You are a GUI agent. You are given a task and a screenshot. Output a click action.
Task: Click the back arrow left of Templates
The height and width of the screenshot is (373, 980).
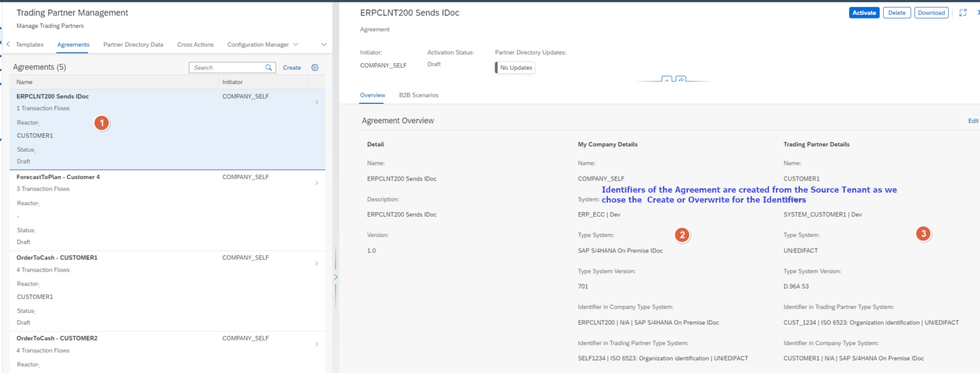point(7,45)
